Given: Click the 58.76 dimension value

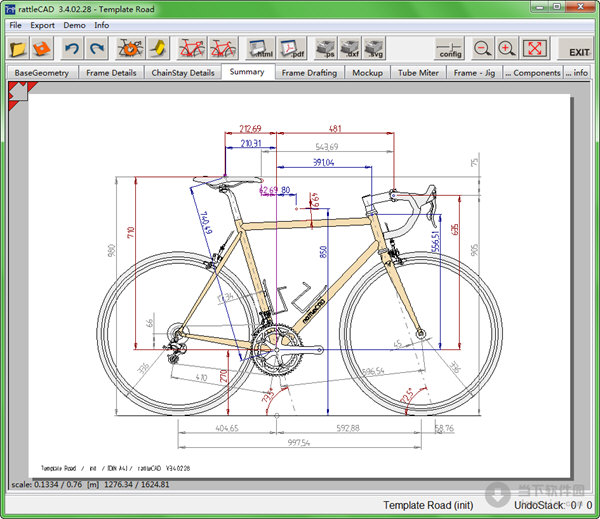Looking at the screenshot, I should coord(444,428).
